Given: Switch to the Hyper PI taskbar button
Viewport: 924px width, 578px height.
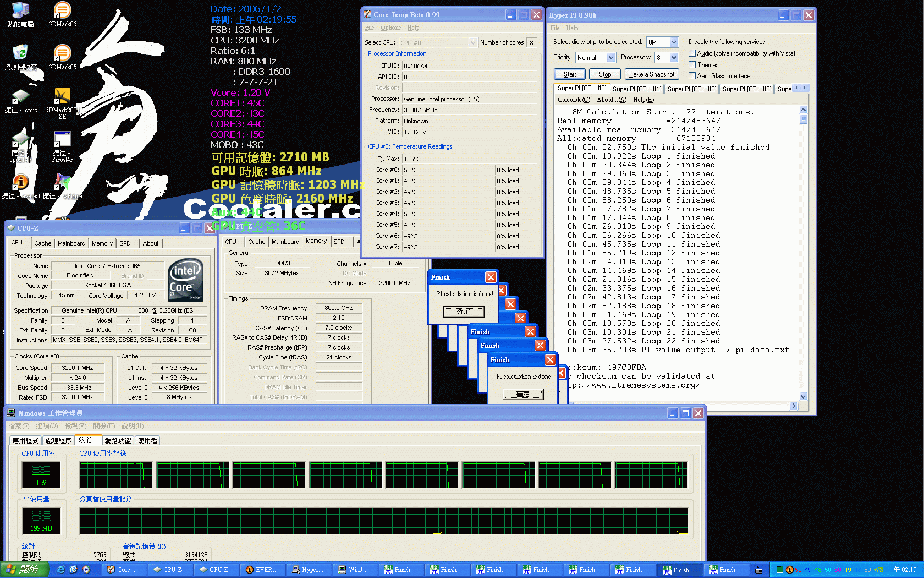Looking at the screenshot, I should [310, 570].
